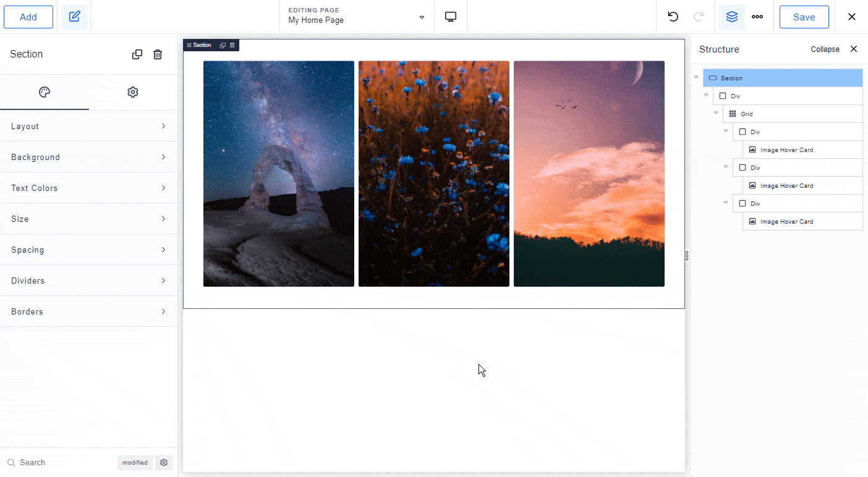Click the Search properties field
The image size is (868, 477).
(59, 462)
